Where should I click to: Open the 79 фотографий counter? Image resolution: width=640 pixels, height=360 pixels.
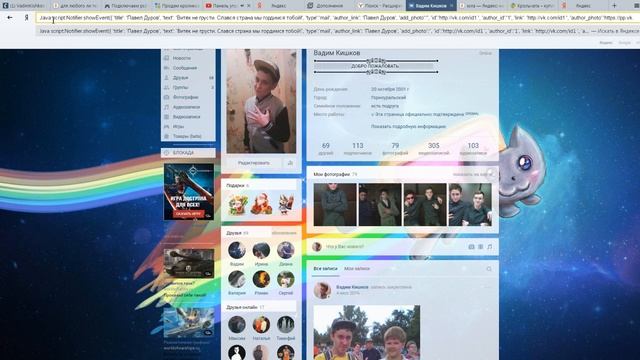[395, 149]
